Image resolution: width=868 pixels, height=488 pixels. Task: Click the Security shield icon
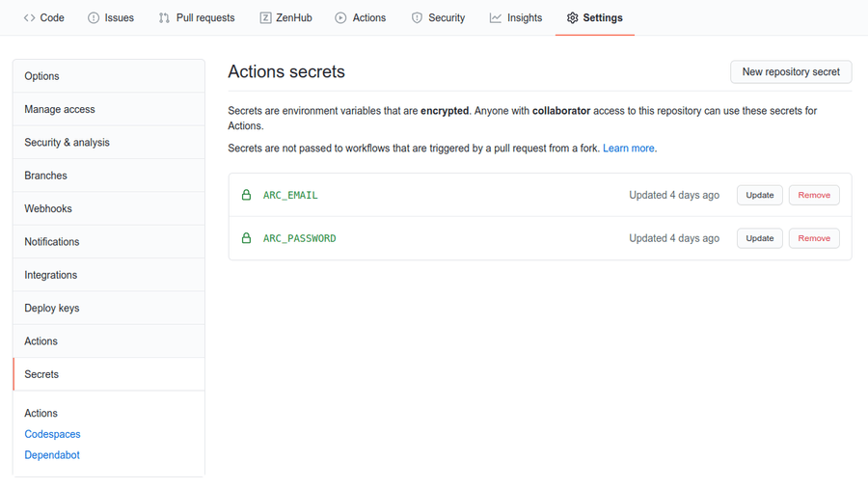coord(417,17)
